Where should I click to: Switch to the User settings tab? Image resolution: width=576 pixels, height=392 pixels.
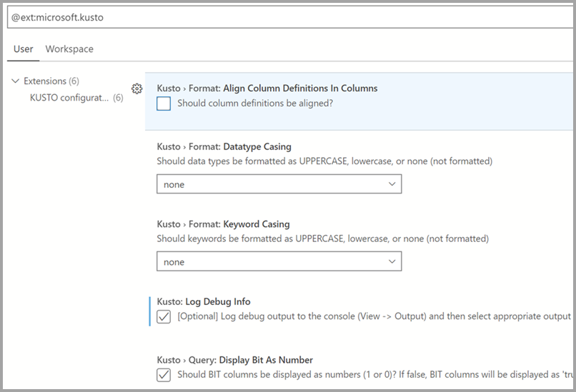(x=23, y=49)
